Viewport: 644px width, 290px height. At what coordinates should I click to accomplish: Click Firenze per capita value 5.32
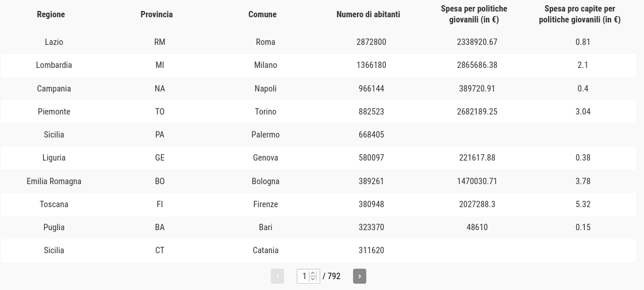point(583,204)
